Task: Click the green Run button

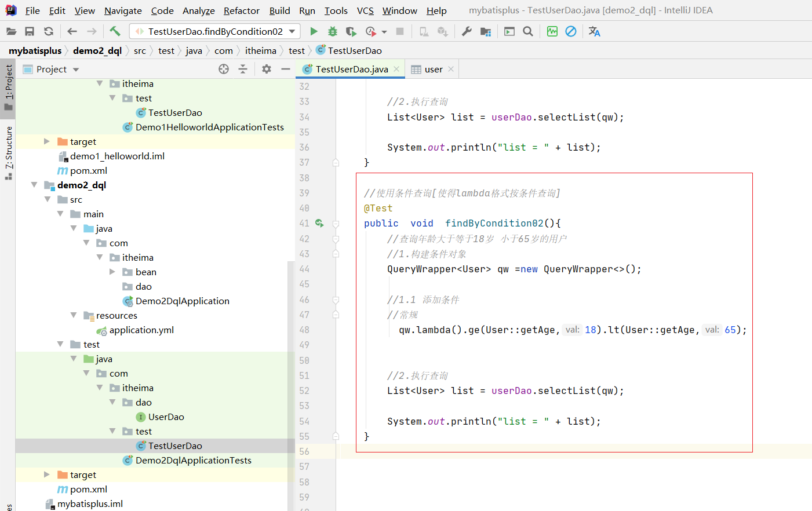Action: (x=314, y=31)
